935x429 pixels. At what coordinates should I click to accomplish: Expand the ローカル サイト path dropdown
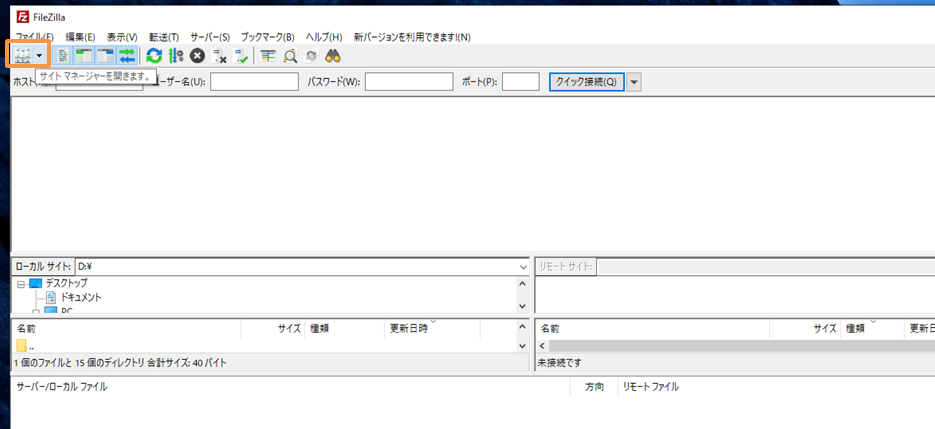[523, 267]
